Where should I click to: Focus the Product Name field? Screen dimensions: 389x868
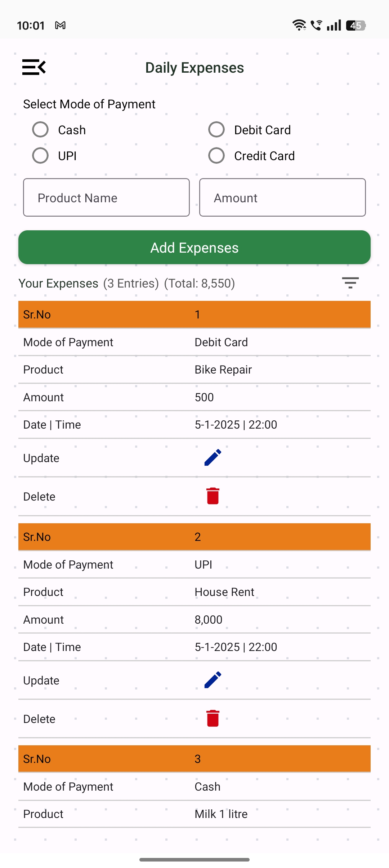(106, 198)
